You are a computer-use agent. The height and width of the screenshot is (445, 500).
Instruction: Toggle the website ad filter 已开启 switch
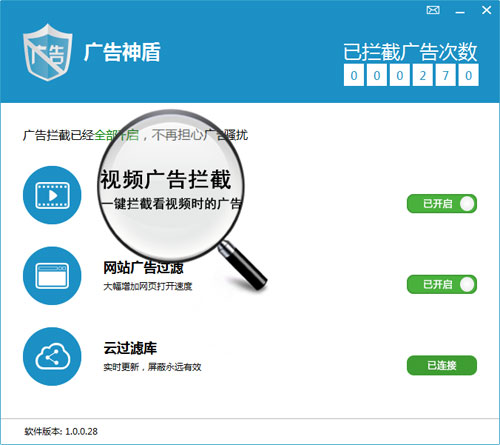point(442,284)
